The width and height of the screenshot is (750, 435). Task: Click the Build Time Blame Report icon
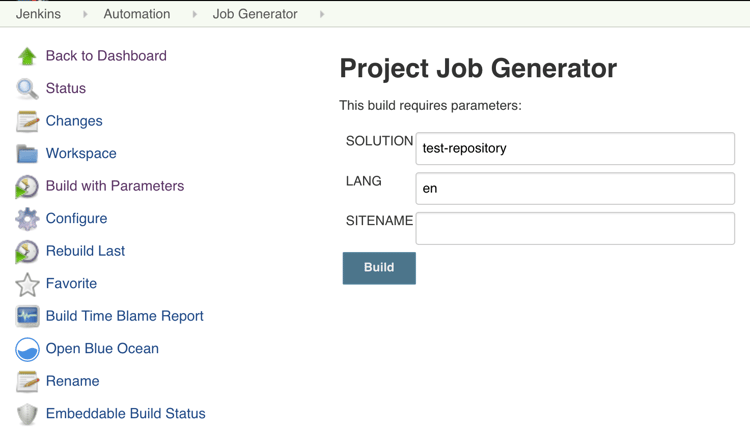[x=27, y=316]
